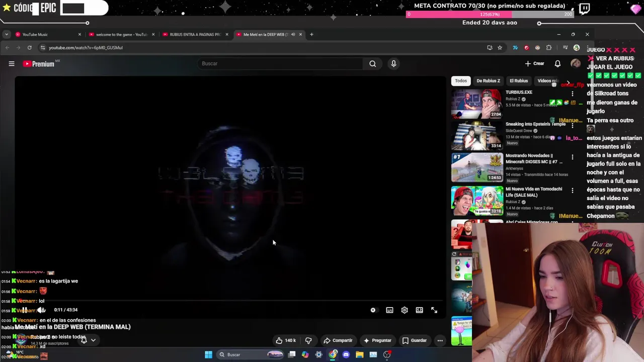Image resolution: width=644 pixels, height=362 pixels.
Task: Click the META CONTRATO goal progress bar
Action: [490, 14]
